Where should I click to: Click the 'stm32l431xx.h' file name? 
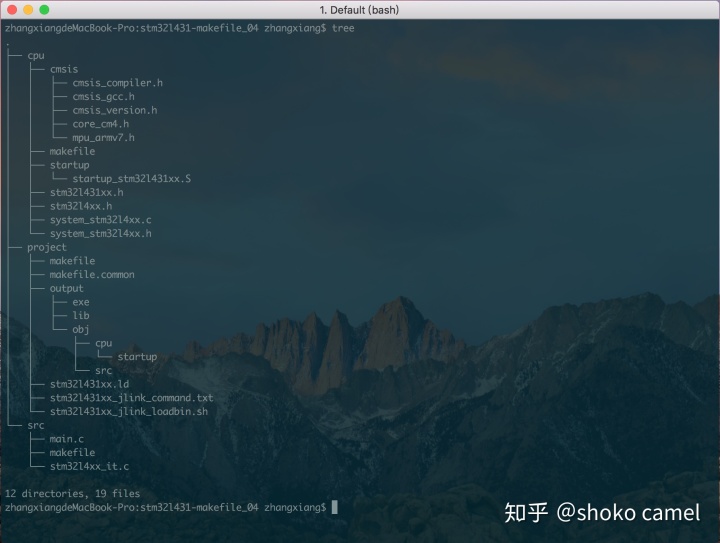pos(86,192)
